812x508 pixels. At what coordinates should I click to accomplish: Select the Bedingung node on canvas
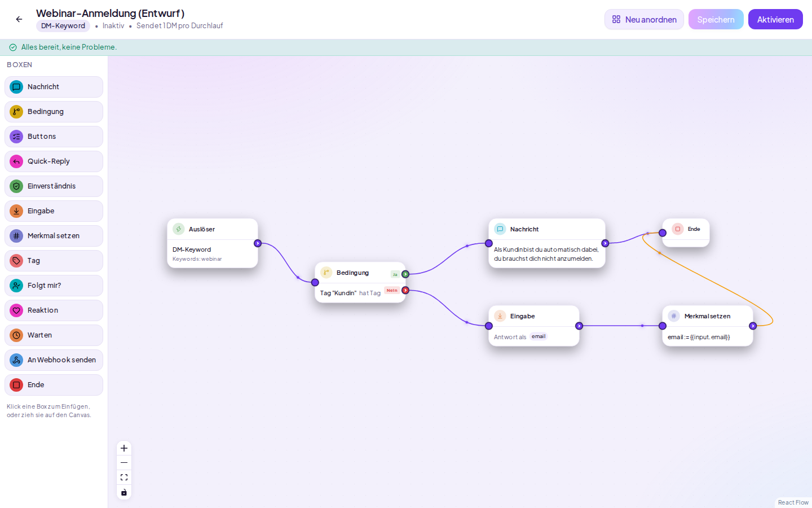(x=360, y=282)
